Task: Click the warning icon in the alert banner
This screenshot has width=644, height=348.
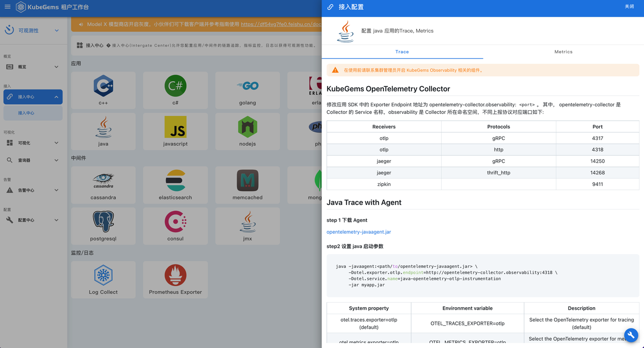Action: (x=335, y=70)
